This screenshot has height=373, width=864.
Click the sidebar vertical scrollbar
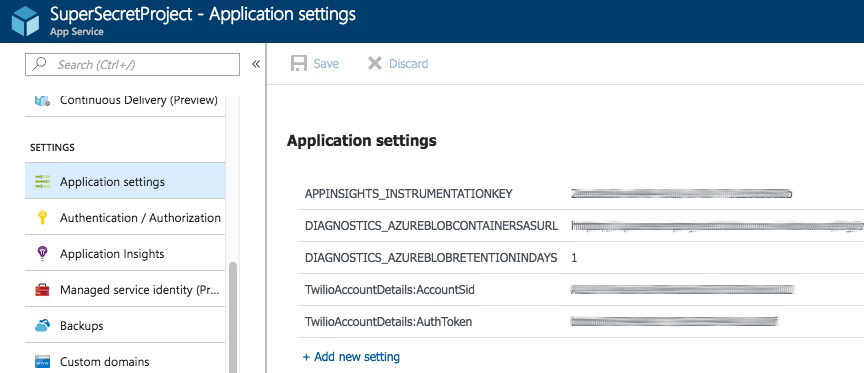(x=233, y=317)
